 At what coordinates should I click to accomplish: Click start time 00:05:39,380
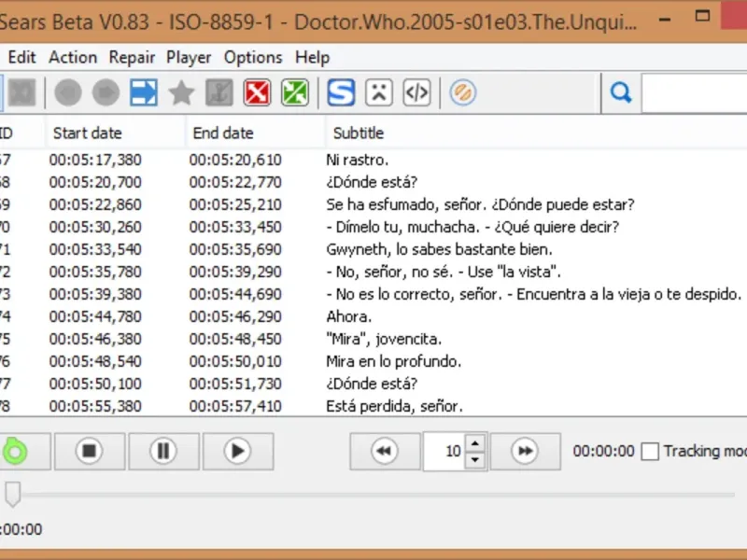[95, 294]
